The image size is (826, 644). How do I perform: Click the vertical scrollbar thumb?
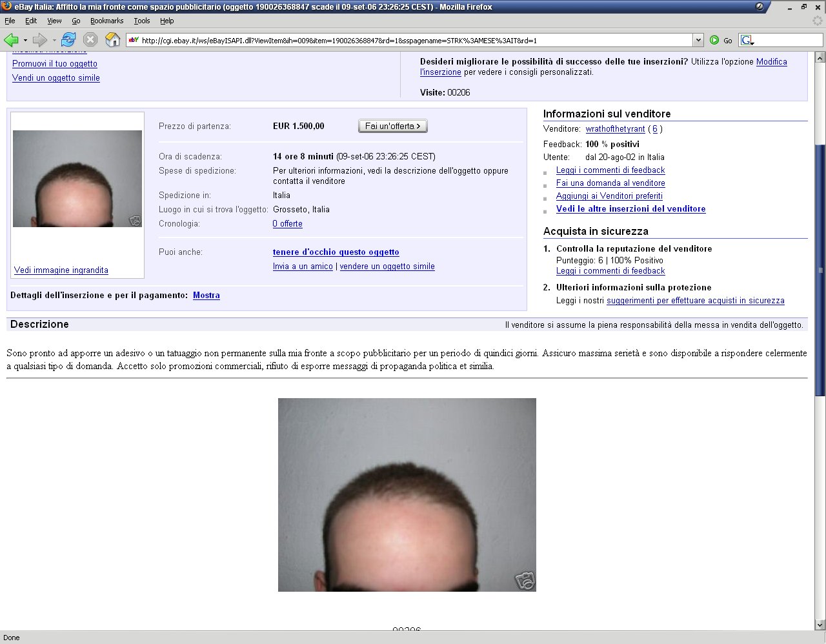pyautogui.click(x=820, y=270)
